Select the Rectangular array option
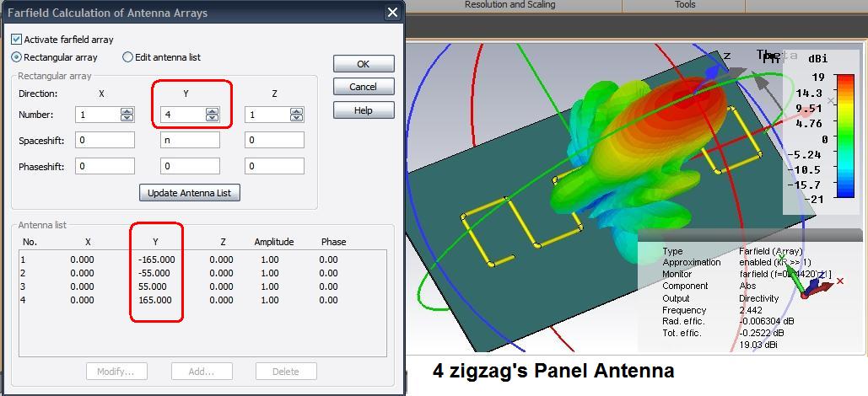The width and height of the screenshot is (868, 396). click(17, 57)
